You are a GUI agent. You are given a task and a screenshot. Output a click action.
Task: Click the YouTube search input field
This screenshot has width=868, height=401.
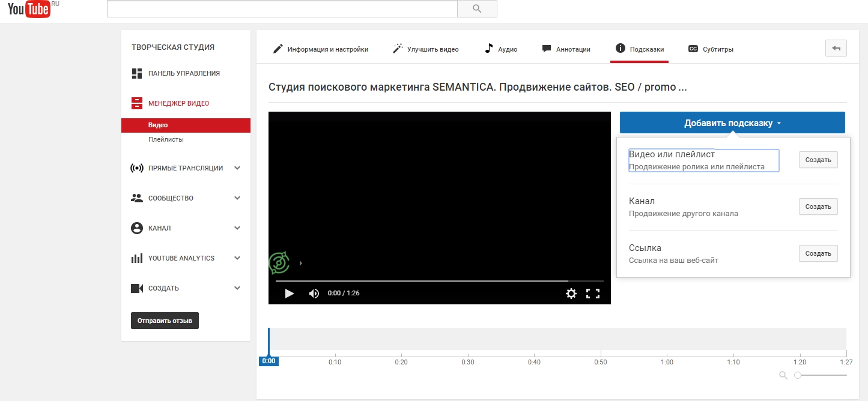pos(282,8)
